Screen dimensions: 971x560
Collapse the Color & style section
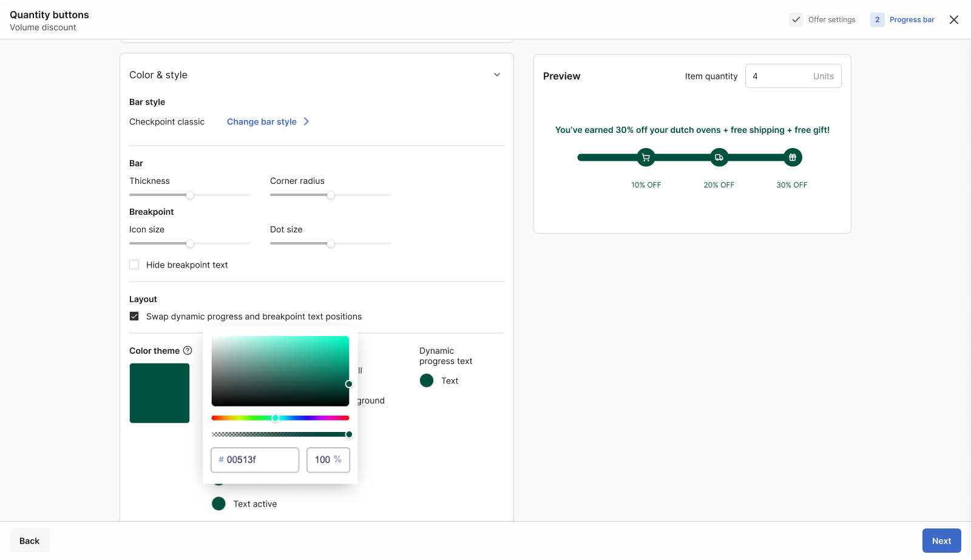[497, 75]
